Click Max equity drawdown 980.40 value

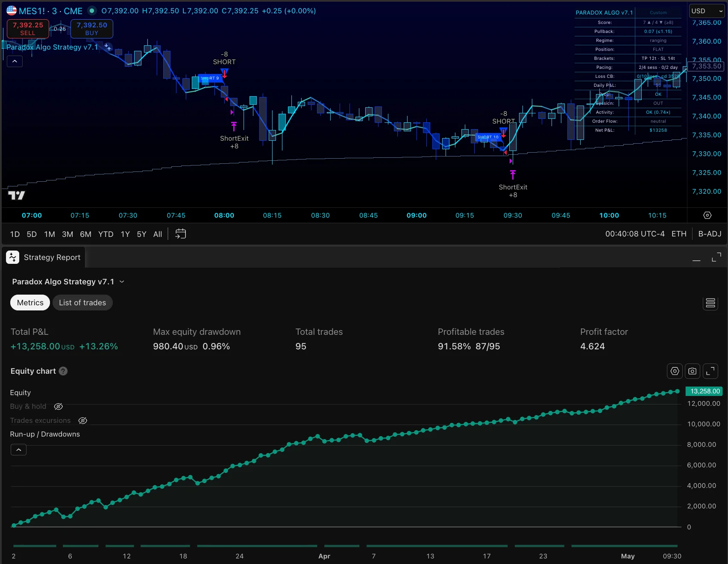[175, 346]
